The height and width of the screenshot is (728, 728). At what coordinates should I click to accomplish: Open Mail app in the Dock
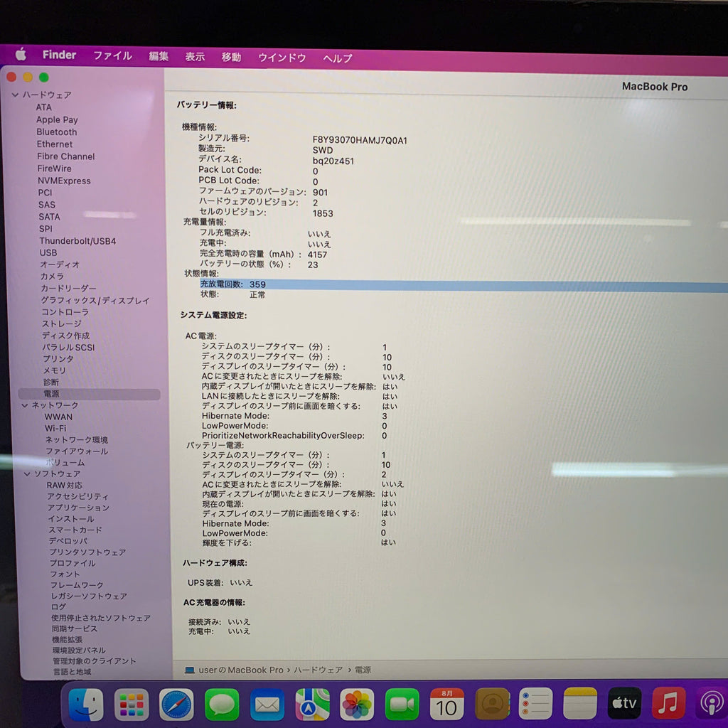267,705
